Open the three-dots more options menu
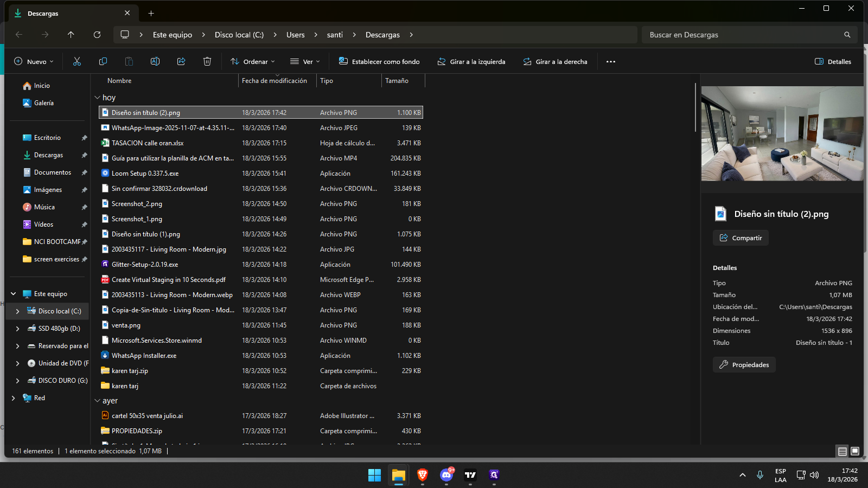This screenshot has width=868, height=488. 611,62
